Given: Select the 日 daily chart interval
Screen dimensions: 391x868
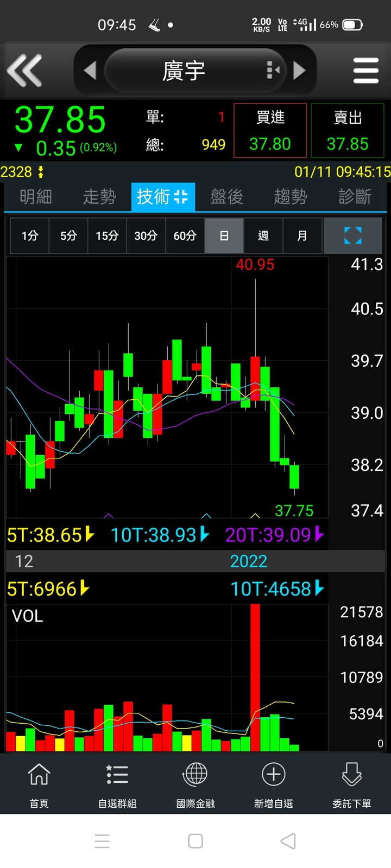Looking at the screenshot, I should 224,235.
